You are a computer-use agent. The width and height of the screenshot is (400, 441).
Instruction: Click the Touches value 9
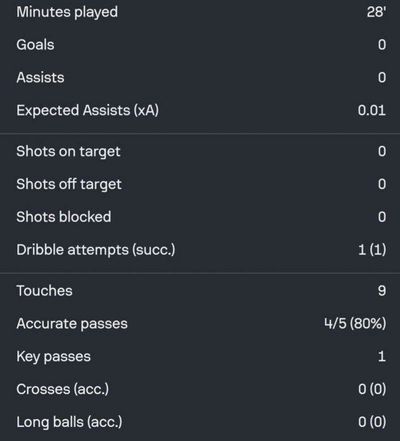(x=382, y=291)
